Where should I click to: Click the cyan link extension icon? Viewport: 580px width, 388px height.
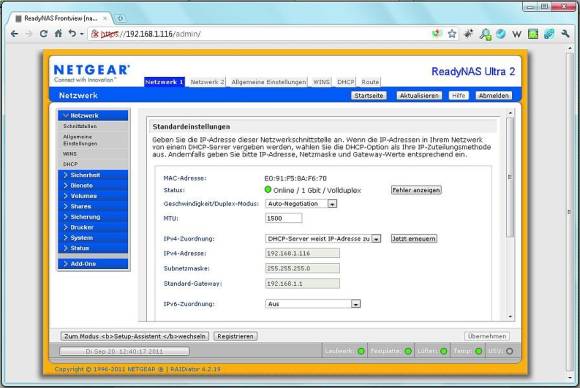coord(549,34)
